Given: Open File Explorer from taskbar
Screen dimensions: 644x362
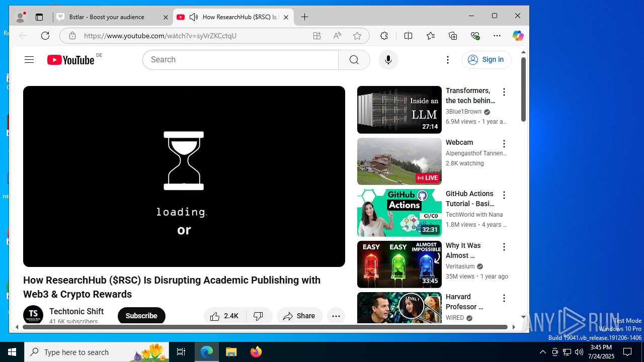Looking at the screenshot, I should coord(231,352).
